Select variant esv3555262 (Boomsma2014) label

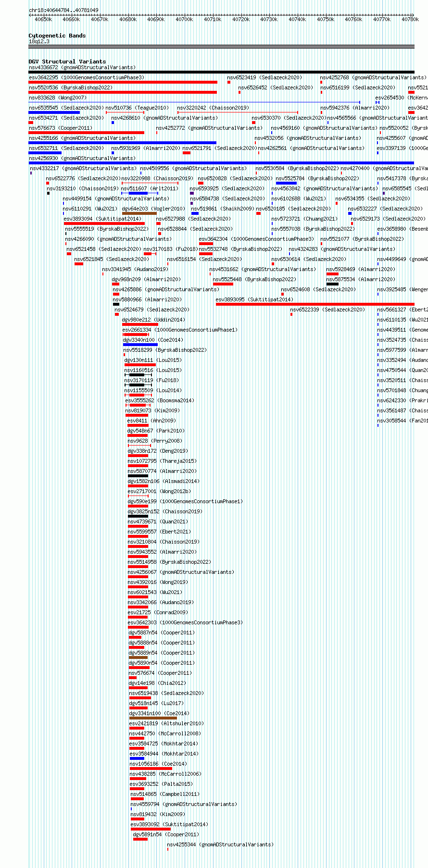click(x=160, y=400)
